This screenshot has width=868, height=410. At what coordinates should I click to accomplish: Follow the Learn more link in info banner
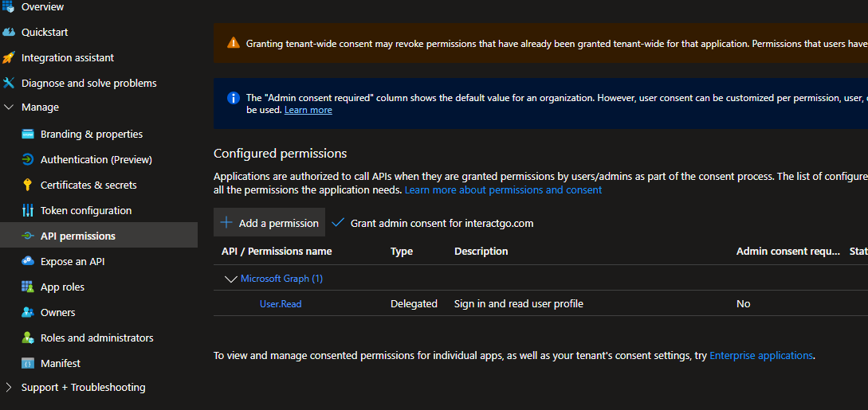(x=308, y=110)
